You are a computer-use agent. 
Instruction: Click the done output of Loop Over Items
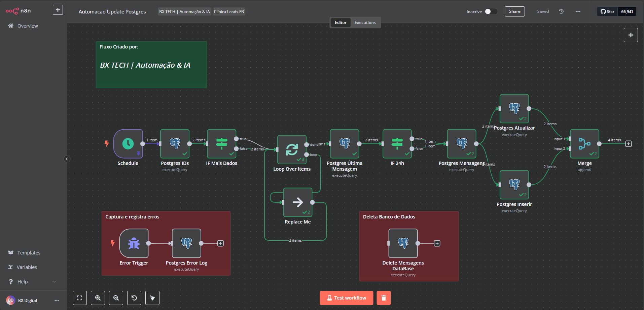[307, 145]
